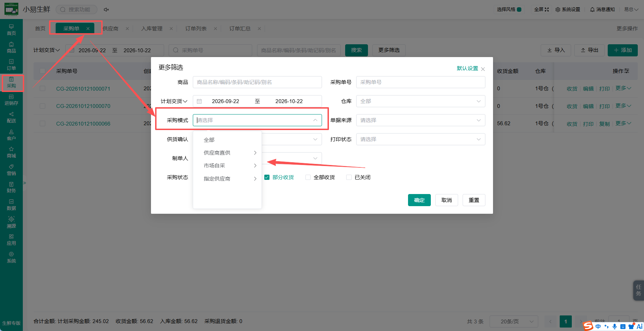Uncheck the 部分收货 status checkbox
The height and width of the screenshot is (331, 644).
point(267,177)
